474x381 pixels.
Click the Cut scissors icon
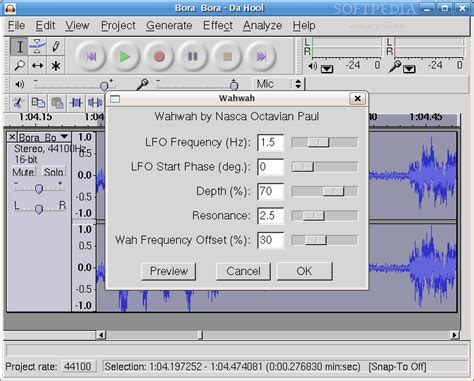click(19, 103)
